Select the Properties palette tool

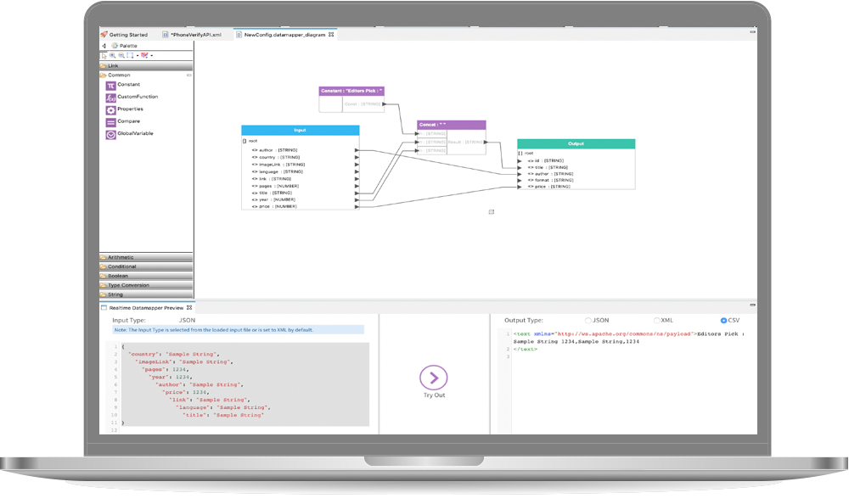point(125,109)
